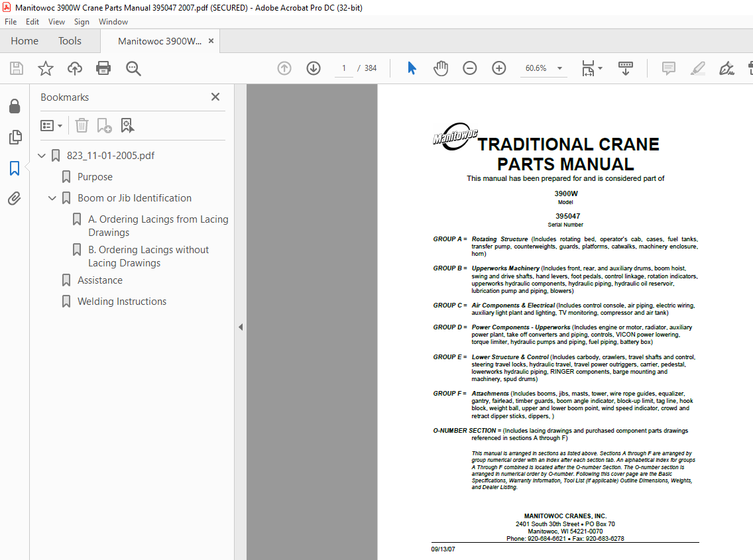The image size is (753, 560).
Task: Open the Window menu
Action: point(113,22)
